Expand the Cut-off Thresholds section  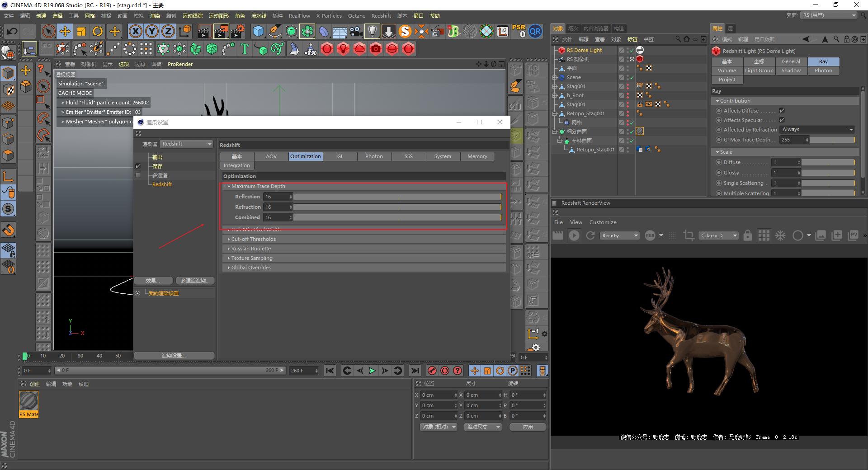coord(253,239)
